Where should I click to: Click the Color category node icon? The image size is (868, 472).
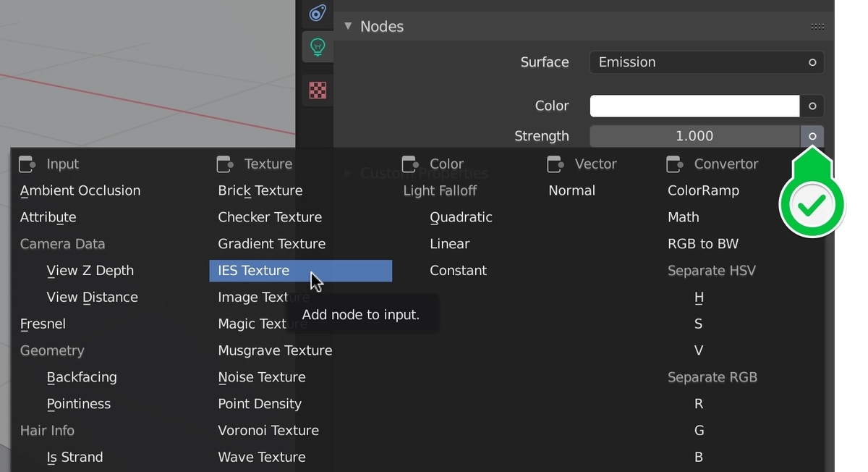(x=411, y=164)
